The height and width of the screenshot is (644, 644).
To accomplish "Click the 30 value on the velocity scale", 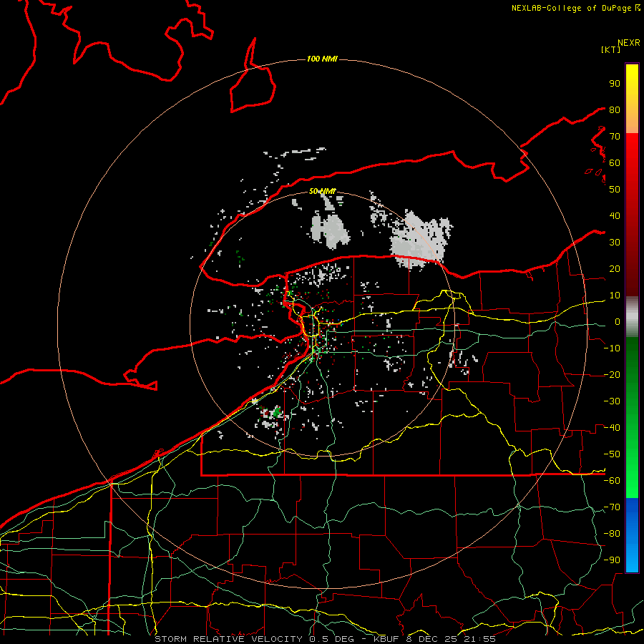I will tap(615, 243).
